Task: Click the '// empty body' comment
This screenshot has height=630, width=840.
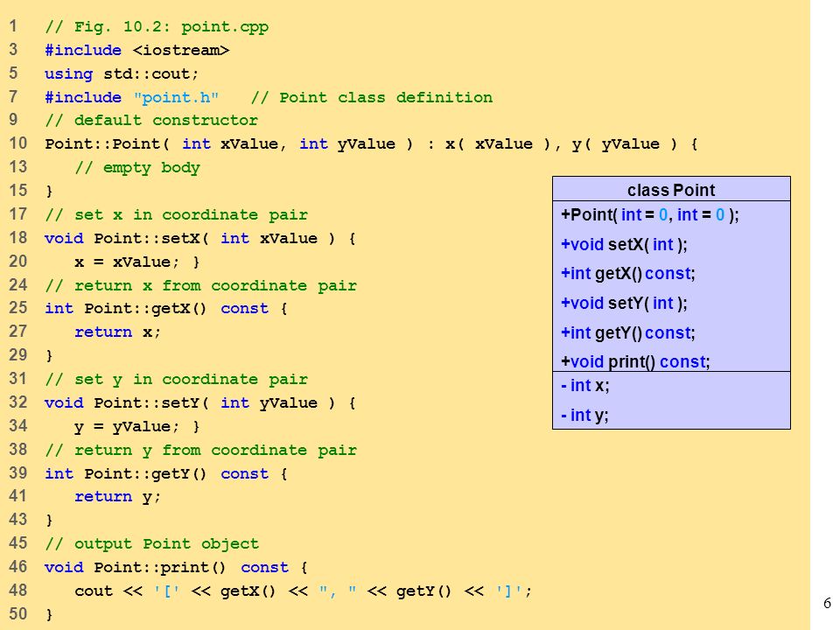Action: (x=137, y=168)
